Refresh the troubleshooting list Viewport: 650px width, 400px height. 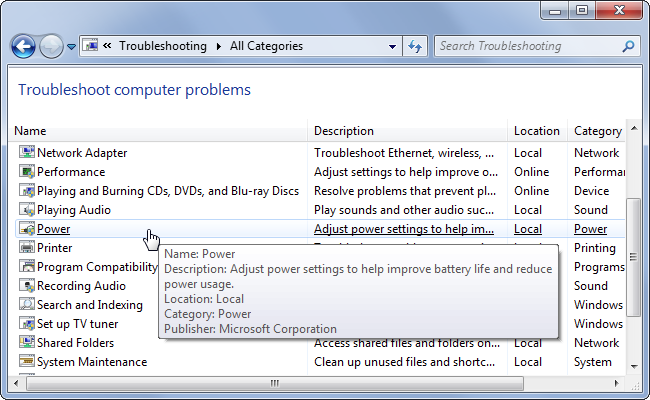click(x=415, y=46)
